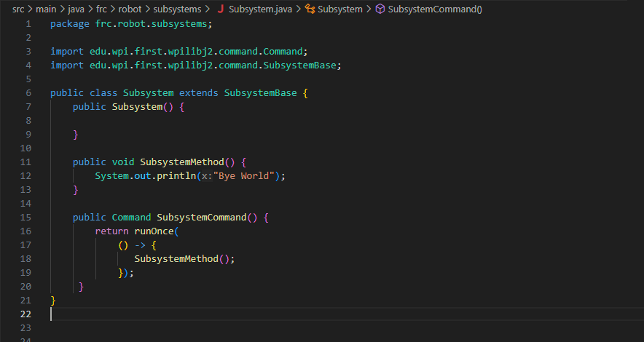Click 'println' on line 12
Viewport: 644px width, 342px height.
click(176, 175)
